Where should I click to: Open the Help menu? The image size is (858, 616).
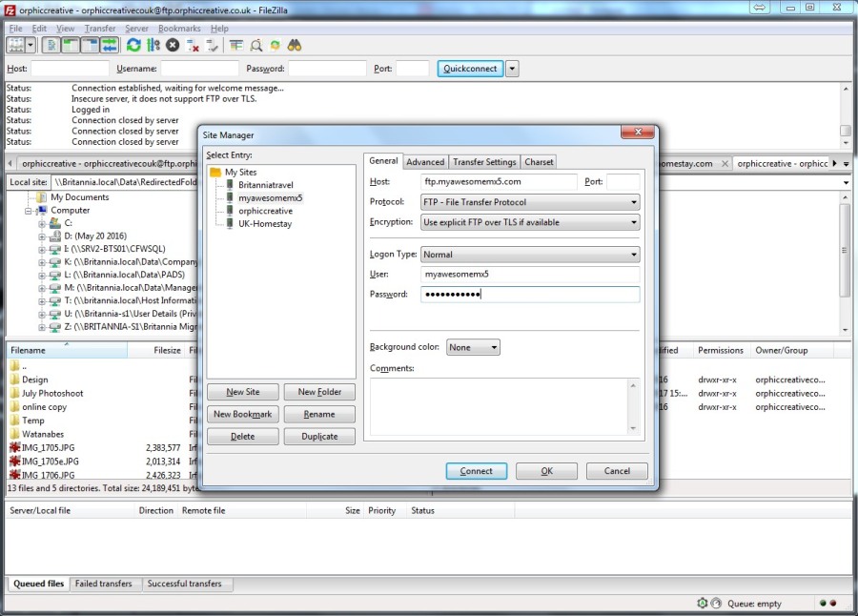point(219,29)
